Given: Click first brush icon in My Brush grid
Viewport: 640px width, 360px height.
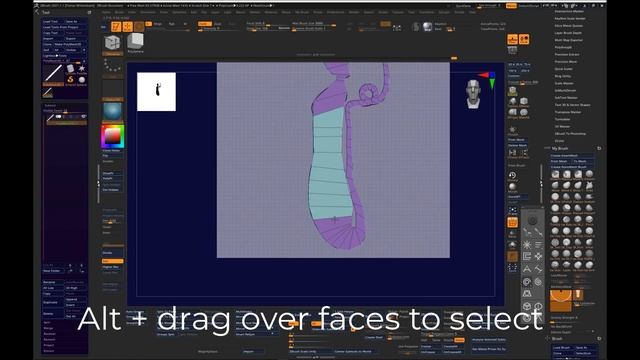Looking at the screenshot, I should [x=555, y=175].
